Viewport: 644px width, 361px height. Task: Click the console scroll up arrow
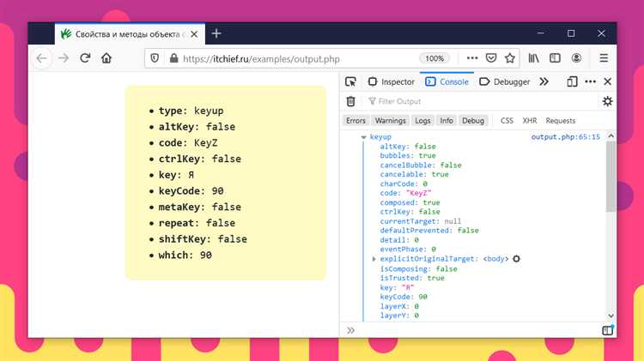611,135
